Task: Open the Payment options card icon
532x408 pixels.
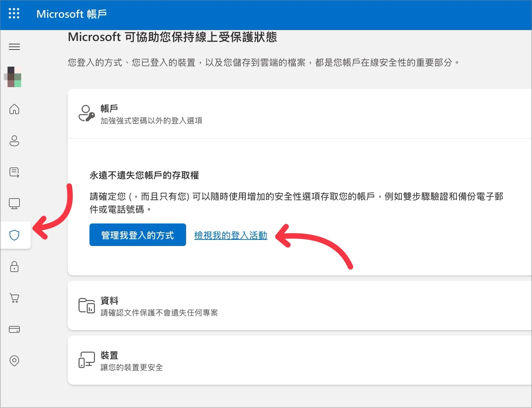Action: pyautogui.click(x=14, y=329)
